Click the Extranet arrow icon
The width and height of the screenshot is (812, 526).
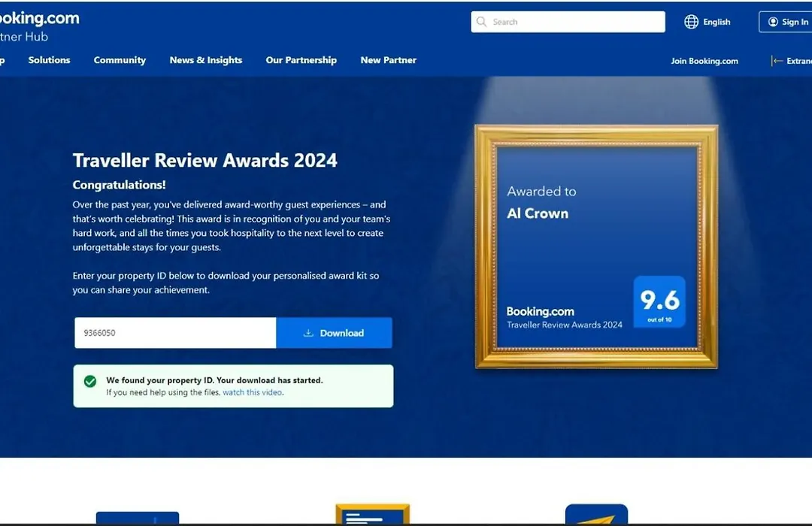pyautogui.click(x=776, y=61)
